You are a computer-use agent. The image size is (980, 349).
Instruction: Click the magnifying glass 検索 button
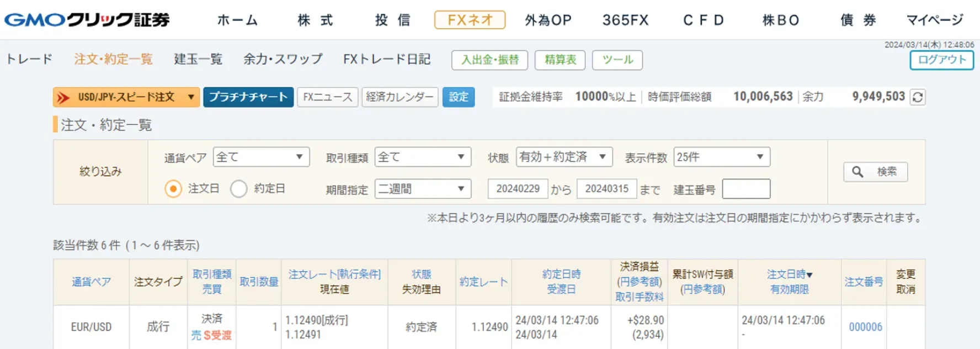[875, 172]
